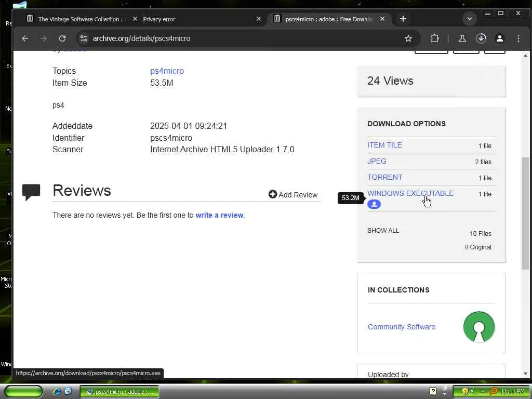The image size is (532, 399).
Task: Close the Vintage Software Collection tab
Action: (135, 19)
